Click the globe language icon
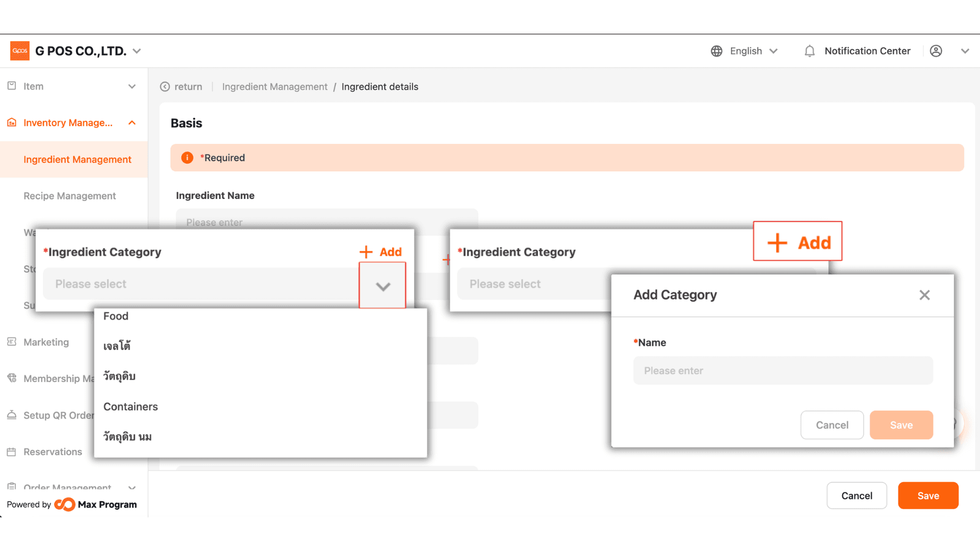The height and width of the screenshot is (551, 980). tap(717, 51)
